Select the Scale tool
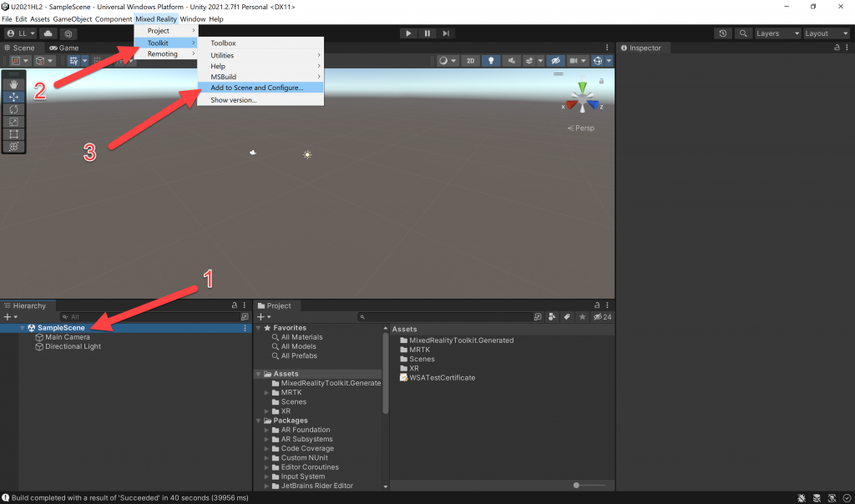Image resolution: width=855 pixels, height=504 pixels. [13, 122]
